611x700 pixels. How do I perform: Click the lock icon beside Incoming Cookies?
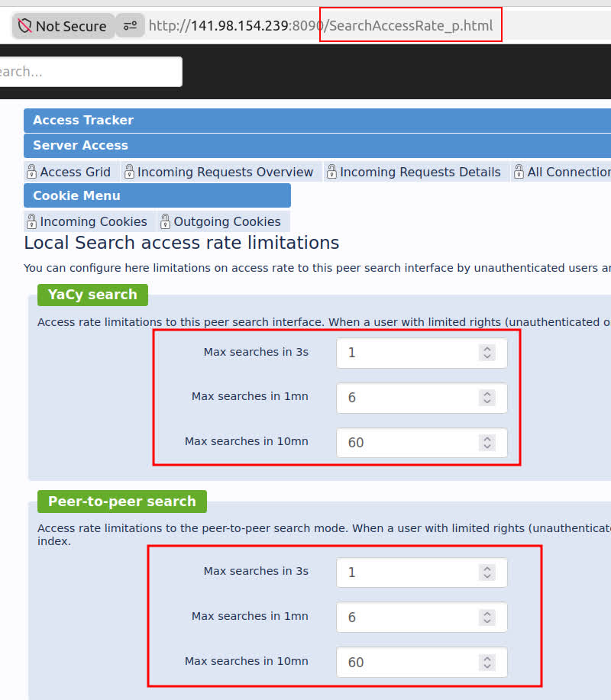pyautogui.click(x=31, y=221)
